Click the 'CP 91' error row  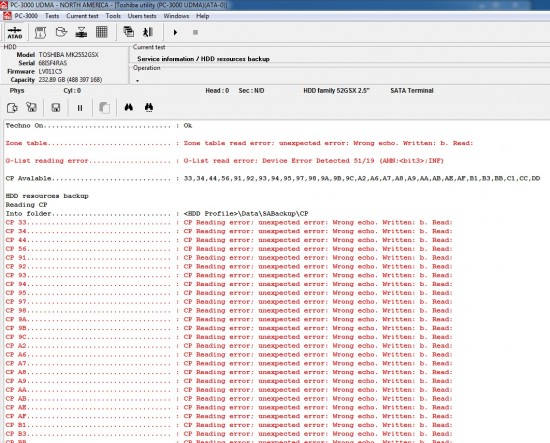229,257
